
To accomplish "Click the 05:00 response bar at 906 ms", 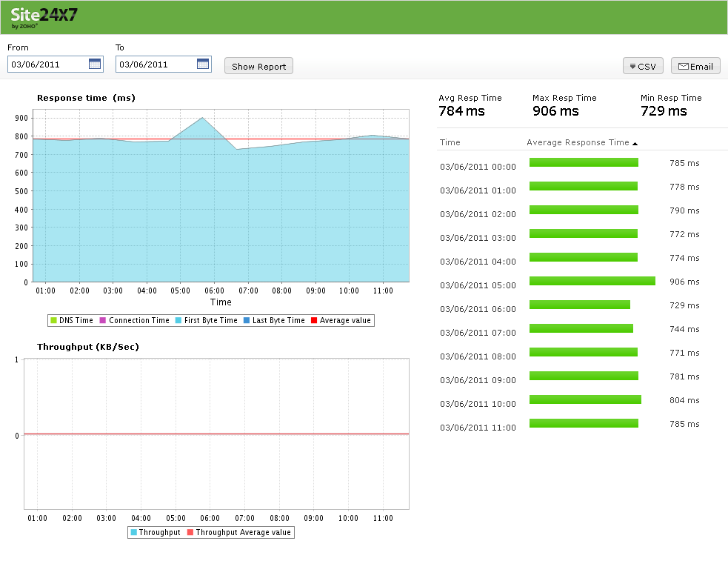I will (592, 281).
